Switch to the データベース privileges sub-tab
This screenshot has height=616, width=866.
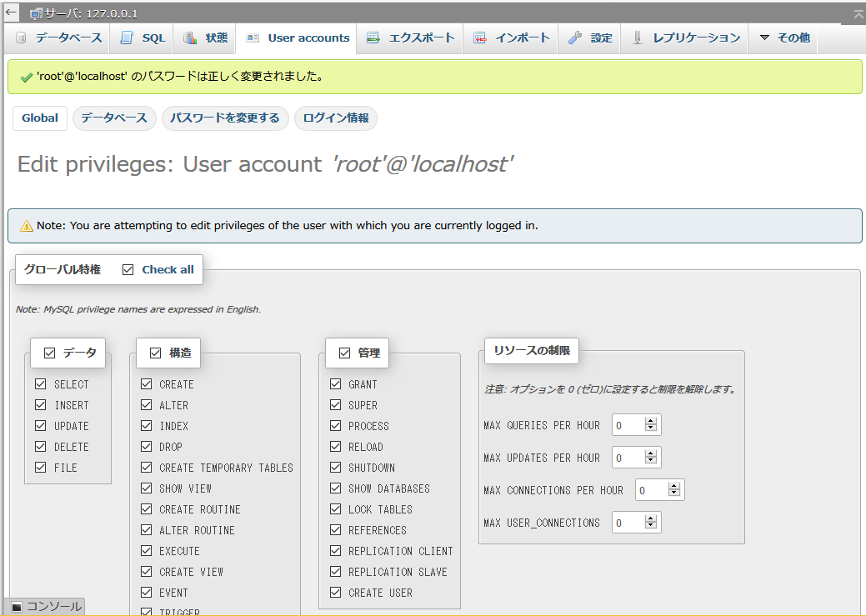point(114,118)
